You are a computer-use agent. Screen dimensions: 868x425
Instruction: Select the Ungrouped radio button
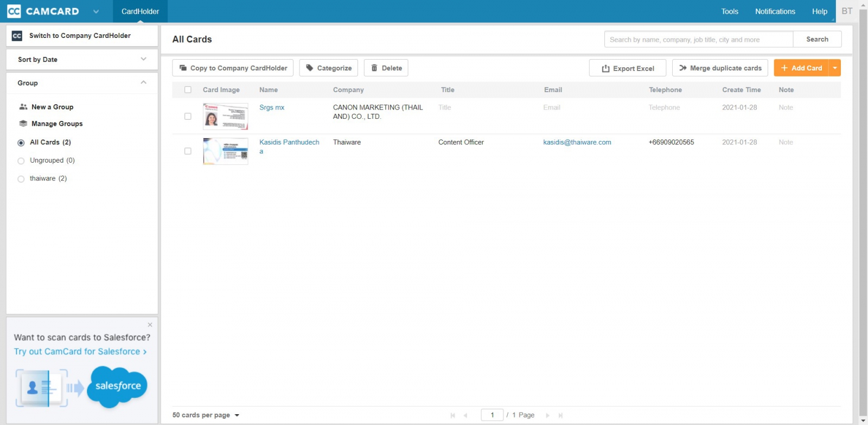[21, 161]
